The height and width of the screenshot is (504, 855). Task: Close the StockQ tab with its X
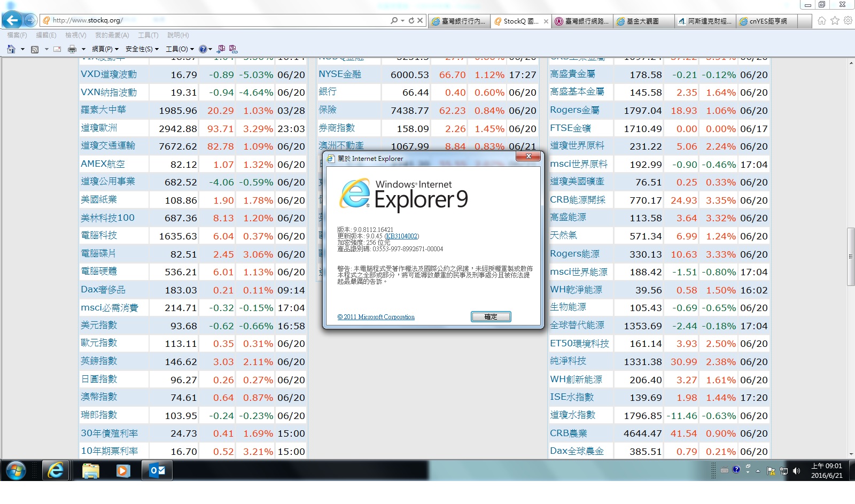[x=546, y=21]
